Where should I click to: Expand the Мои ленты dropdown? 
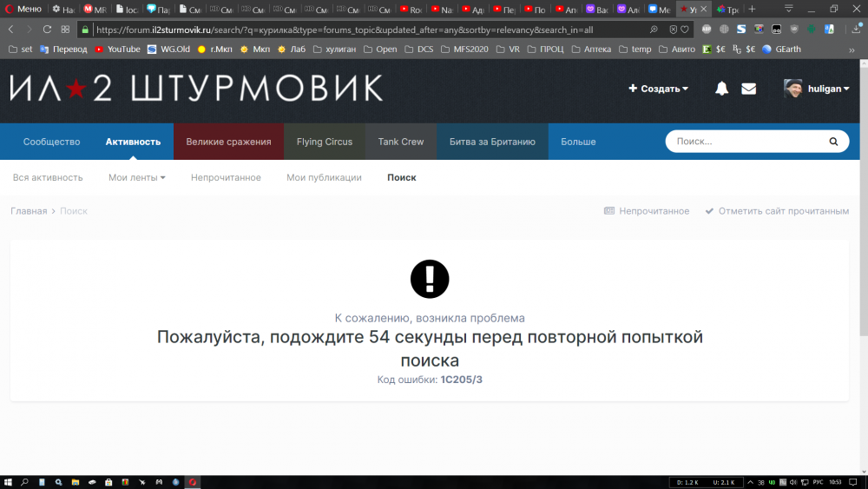pyautogui.click(x=136, y=177)
